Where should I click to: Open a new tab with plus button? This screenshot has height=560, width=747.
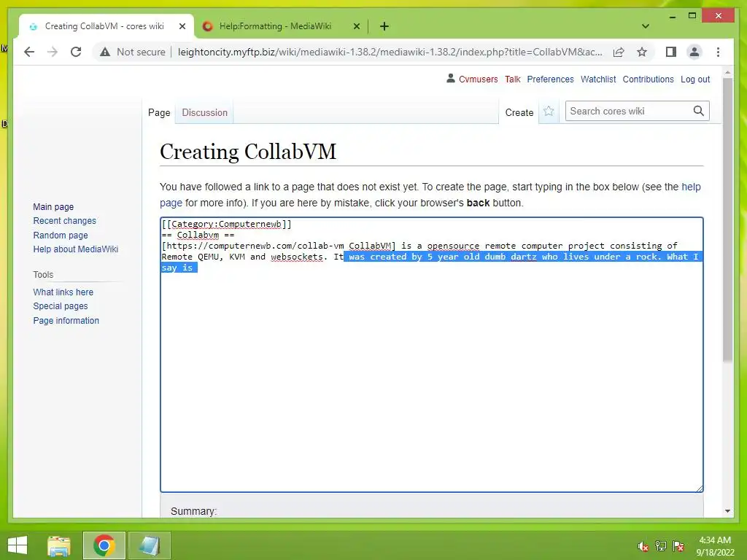point(384,26)
